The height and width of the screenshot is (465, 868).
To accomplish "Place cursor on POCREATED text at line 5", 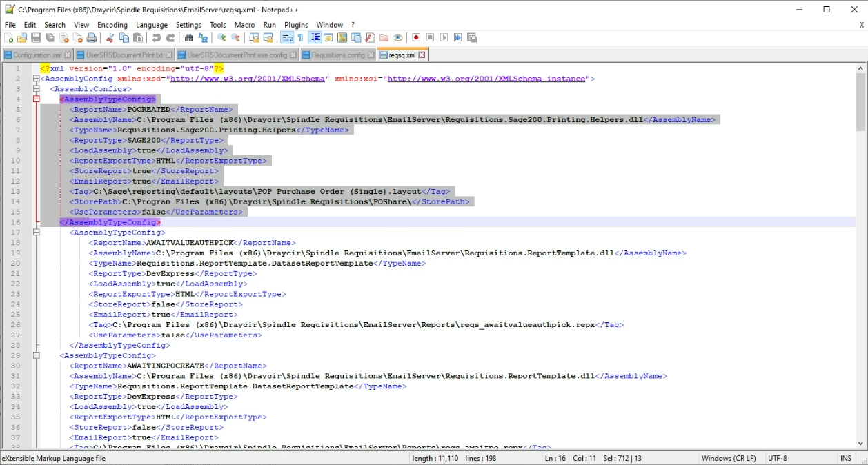I will point(148,109).
